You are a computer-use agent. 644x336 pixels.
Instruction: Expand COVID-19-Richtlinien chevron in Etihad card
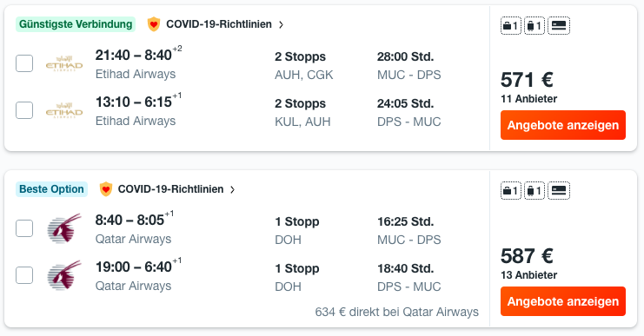click(x=281, y=24)
